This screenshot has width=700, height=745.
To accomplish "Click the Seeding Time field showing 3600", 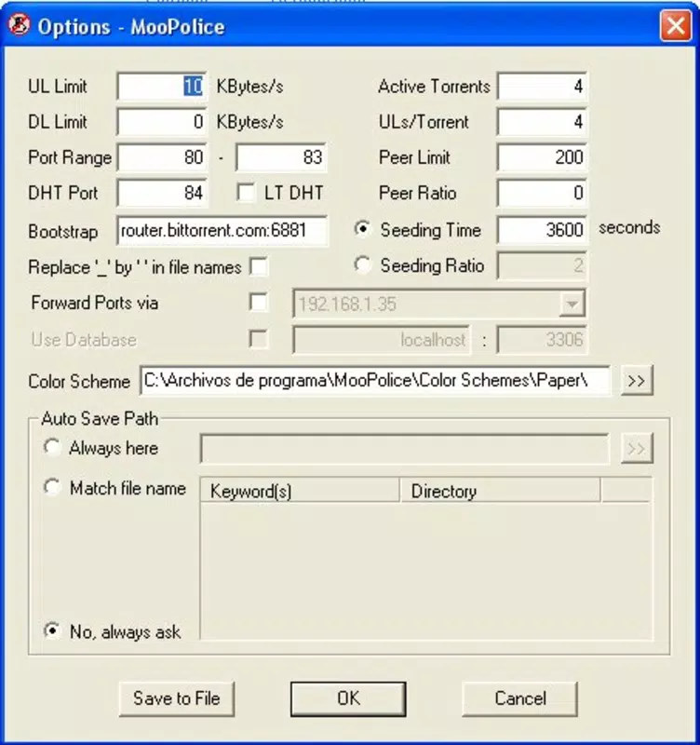I will click(x=542, y=230).
